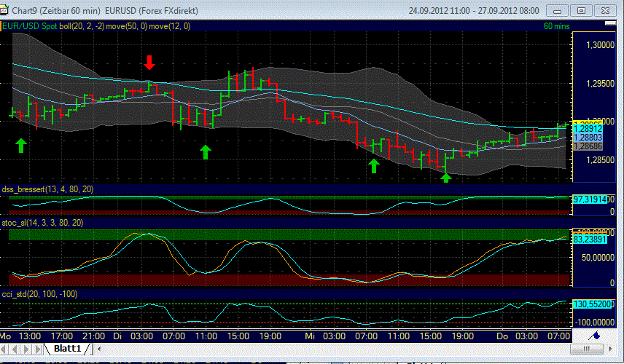Click the 13:00 time axis label
The image size is (624, 364).
coord(30,336)
